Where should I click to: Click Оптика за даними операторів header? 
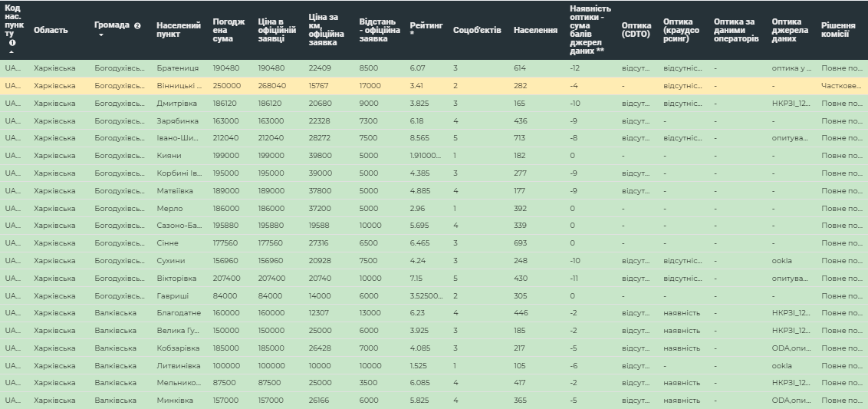[736, 30]
